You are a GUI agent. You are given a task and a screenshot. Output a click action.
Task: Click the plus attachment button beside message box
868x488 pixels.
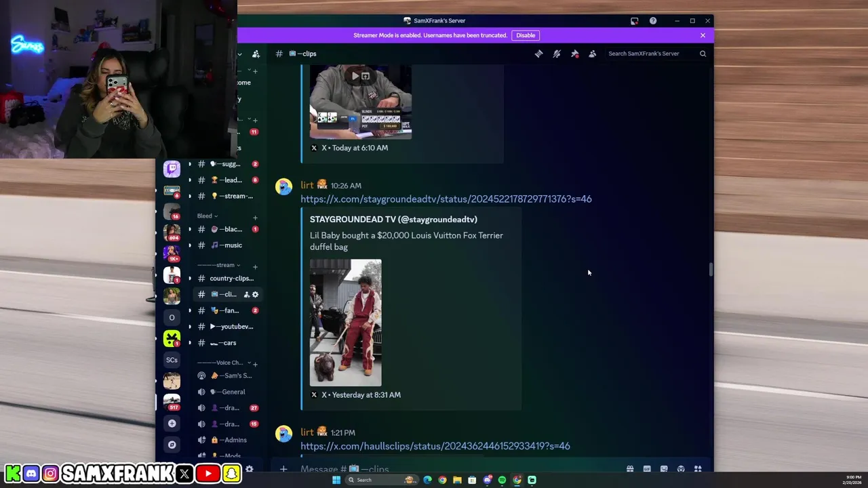(283, 468)
